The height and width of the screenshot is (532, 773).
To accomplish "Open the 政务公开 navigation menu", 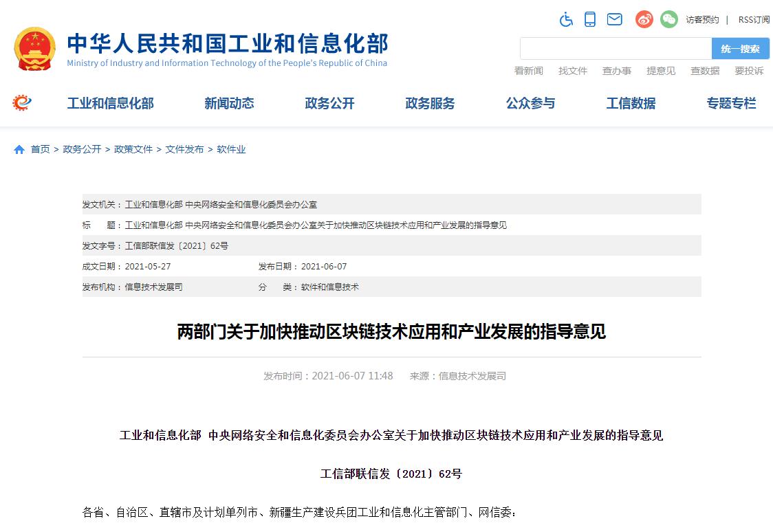I will [329, 104].
